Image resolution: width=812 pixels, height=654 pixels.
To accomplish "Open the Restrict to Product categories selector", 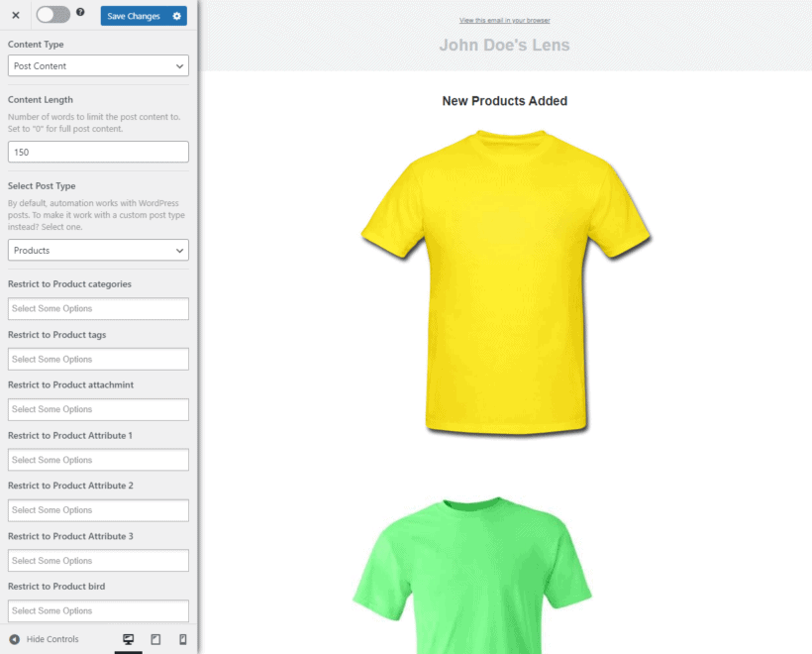I will 97,308.
